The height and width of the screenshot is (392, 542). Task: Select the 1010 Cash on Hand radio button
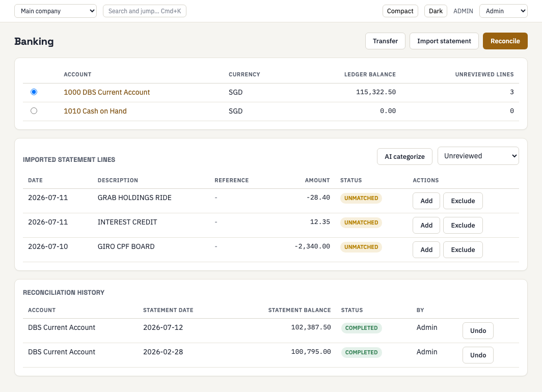(34, 111)
